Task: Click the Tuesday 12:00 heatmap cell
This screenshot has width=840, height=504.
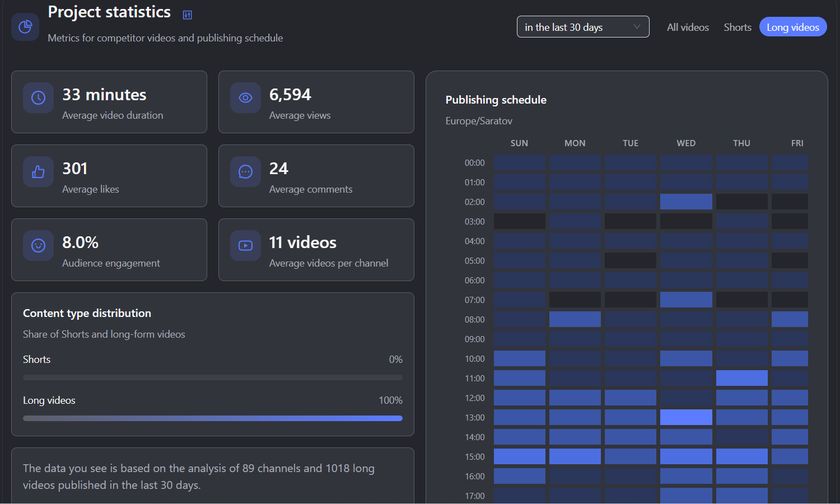Action: 630,398
